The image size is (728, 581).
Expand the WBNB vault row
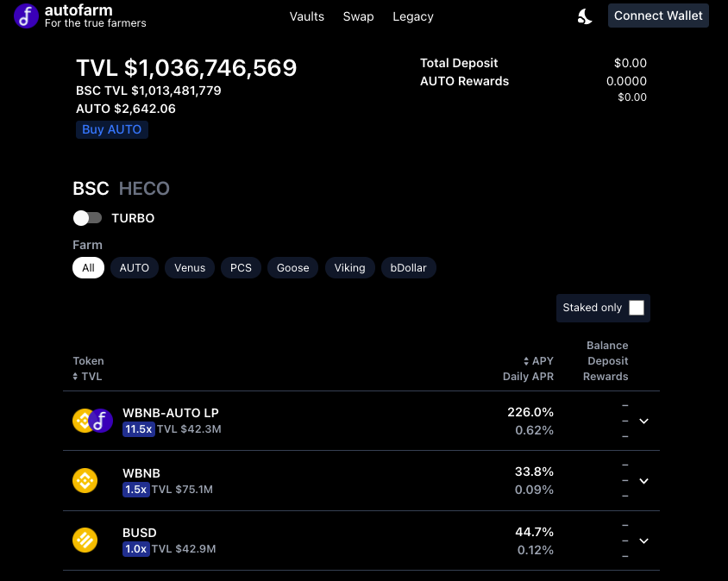(643, 481)
